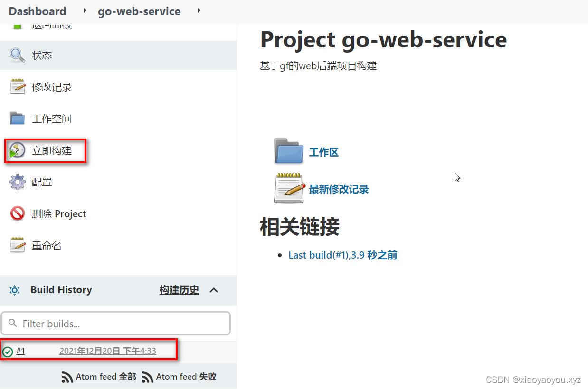Click the magnifier icon next to 状态
The image size is (588, 389).
coord(18,55)
